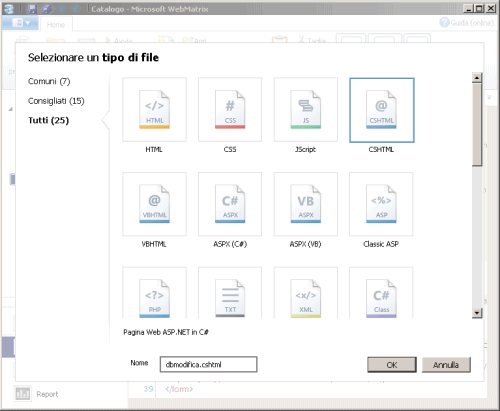Open Guida (online) help link
The height and width of the screenshot is (411, 500).
(466, 23)
